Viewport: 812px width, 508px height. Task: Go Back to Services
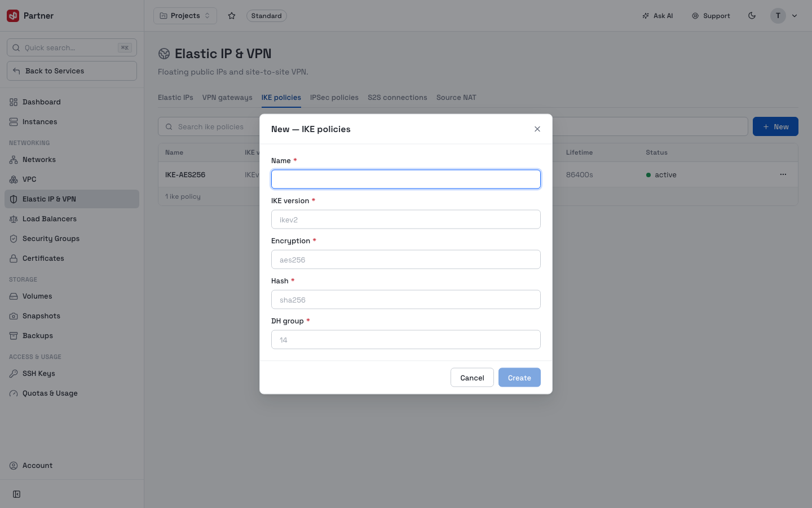click(x=72, y=71)
